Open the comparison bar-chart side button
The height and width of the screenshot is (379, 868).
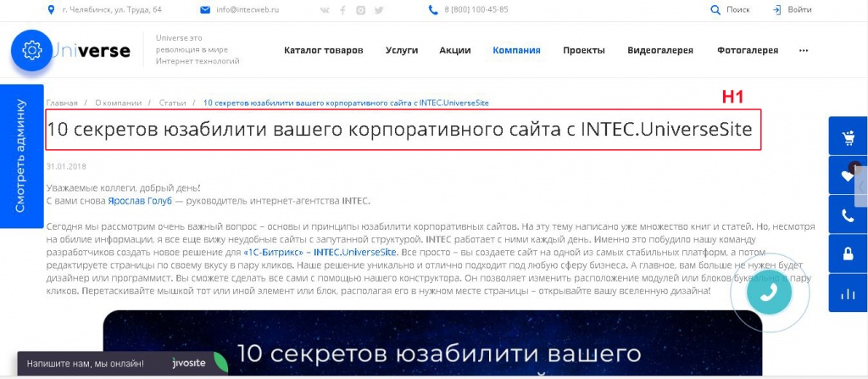[848, 294]
